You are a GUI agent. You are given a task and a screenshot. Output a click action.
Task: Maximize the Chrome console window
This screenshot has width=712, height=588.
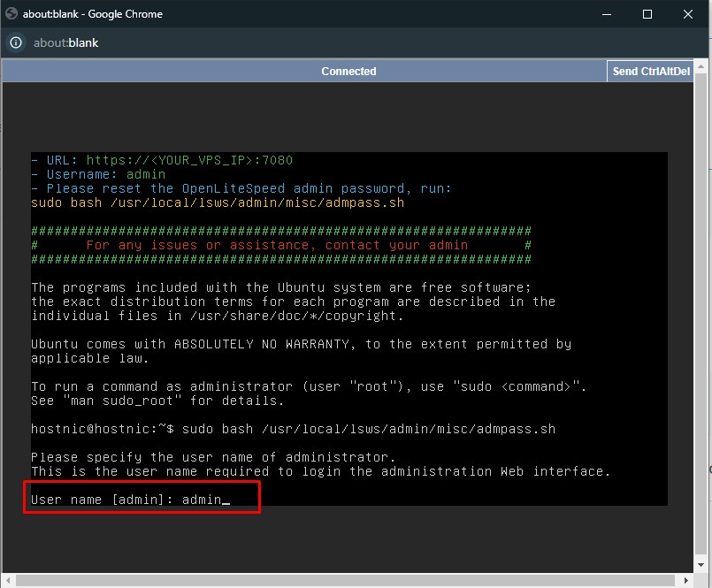click(x=647, y=14)
